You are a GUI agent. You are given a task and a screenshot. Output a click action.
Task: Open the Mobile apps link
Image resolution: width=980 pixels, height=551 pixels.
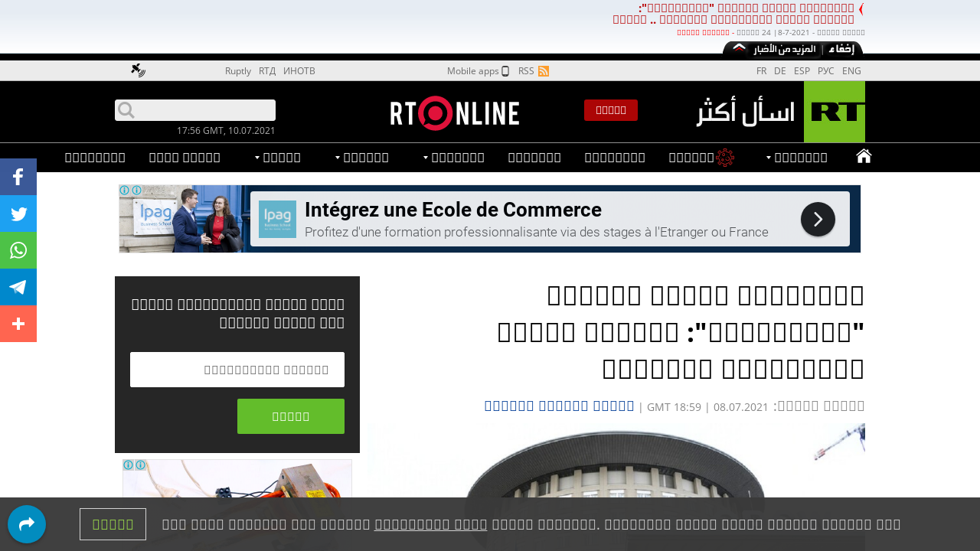[478, 71]
